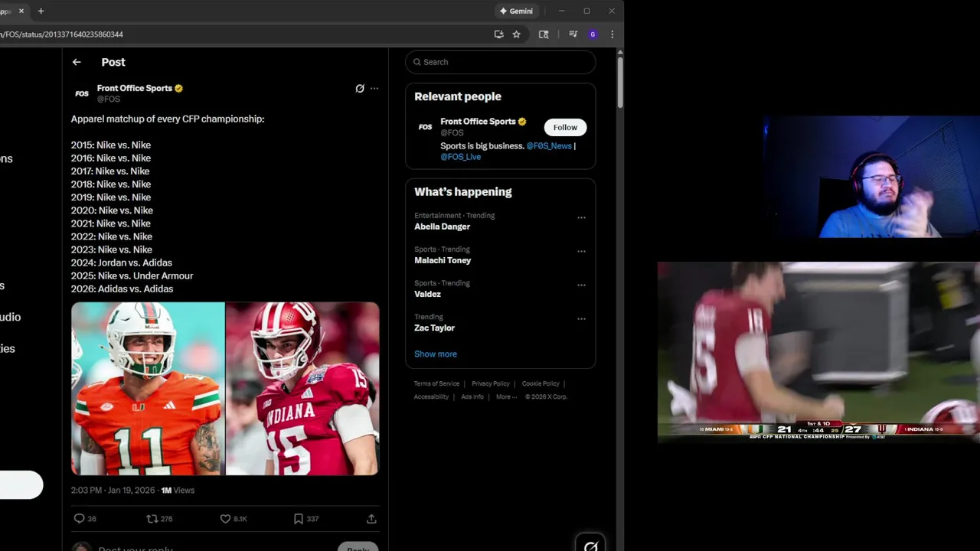
Task: Open the Valdez trending topic
Action: point(427,295)
